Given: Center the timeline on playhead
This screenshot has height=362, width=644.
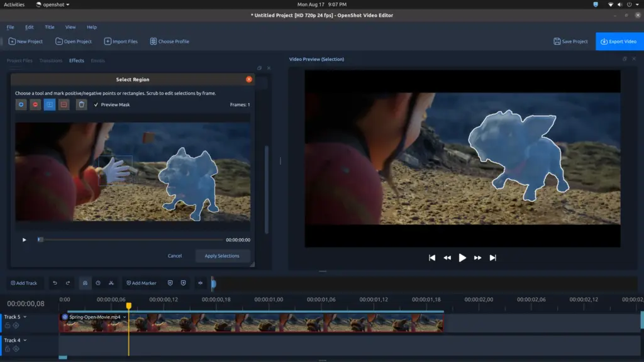Looking at the screenshot, I should click(201, 283).
